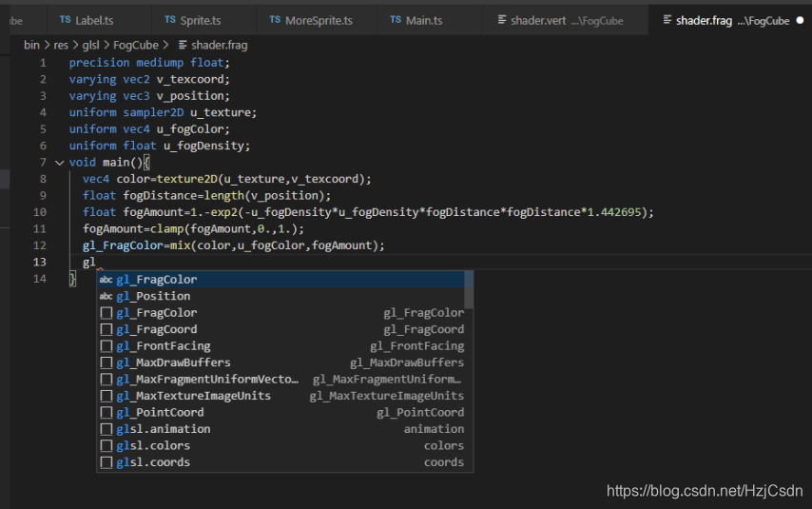Click the snippet icon beside gl_FragCoord

pos(106,329)
